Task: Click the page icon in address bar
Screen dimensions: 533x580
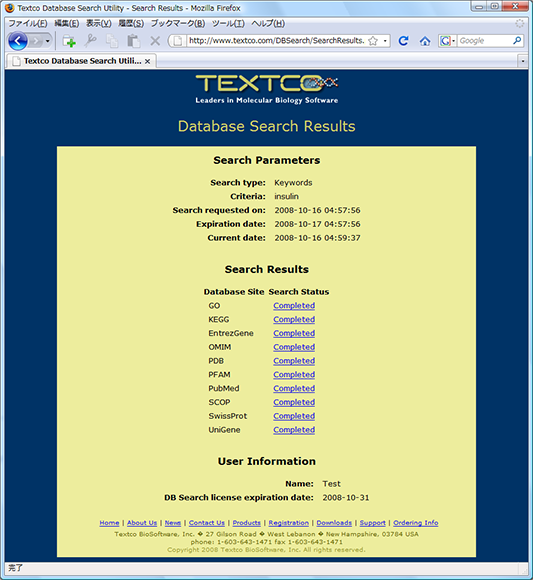Action: pos(178,41)
